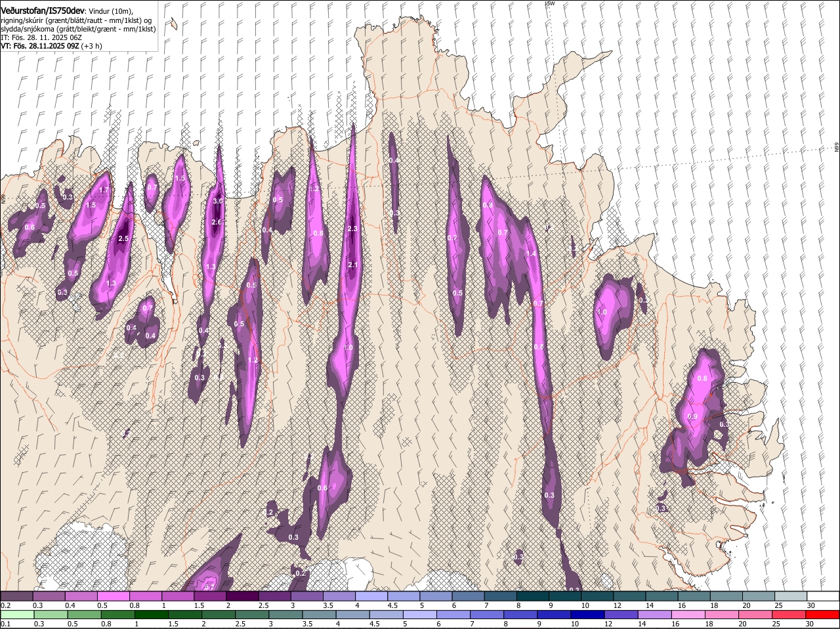The image size is (840, 629).
Task: Choose the 12–14 swatch in upper legend row
Action: [629, 596]
